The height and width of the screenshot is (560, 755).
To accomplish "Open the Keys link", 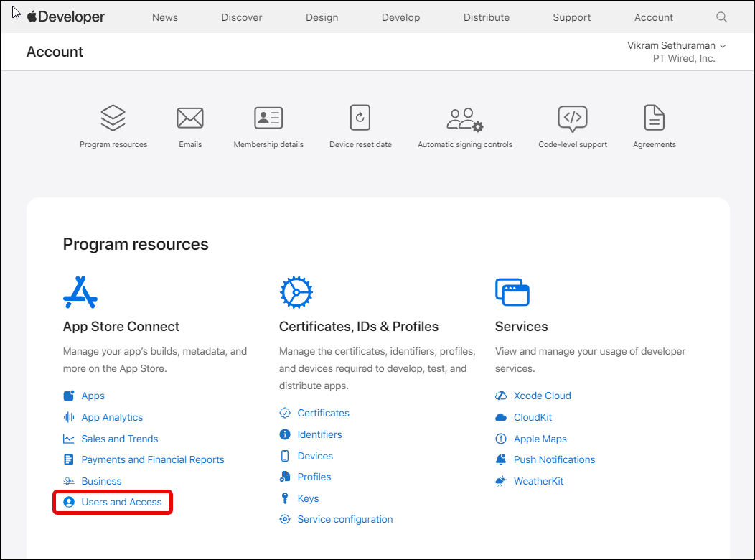I will click(308, 498).
